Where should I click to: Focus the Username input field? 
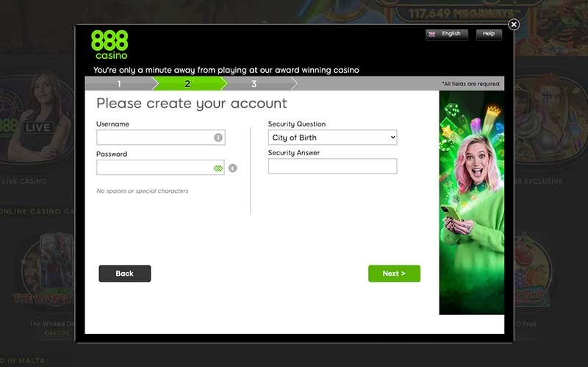(161, 138)
